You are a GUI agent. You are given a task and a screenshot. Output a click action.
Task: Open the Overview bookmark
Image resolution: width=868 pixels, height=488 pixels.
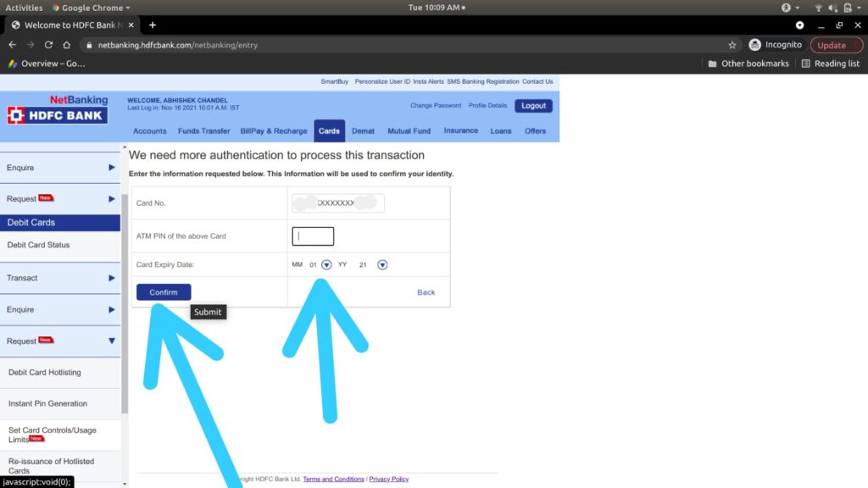(47, 64)
